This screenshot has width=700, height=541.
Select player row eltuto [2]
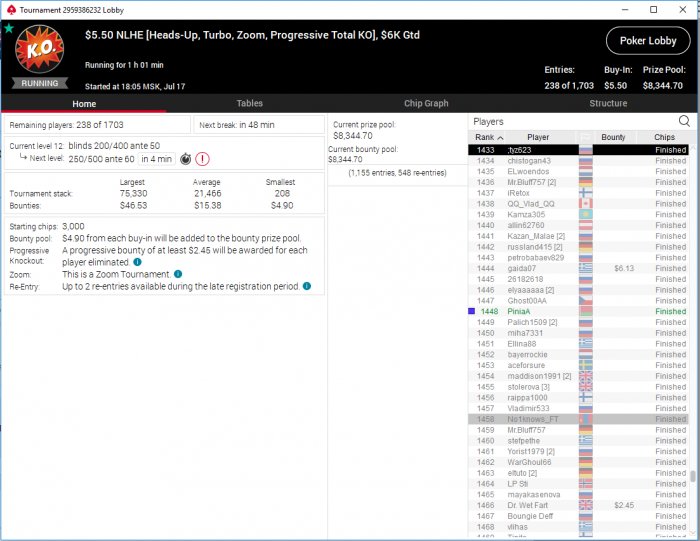[x=578, y=473]
